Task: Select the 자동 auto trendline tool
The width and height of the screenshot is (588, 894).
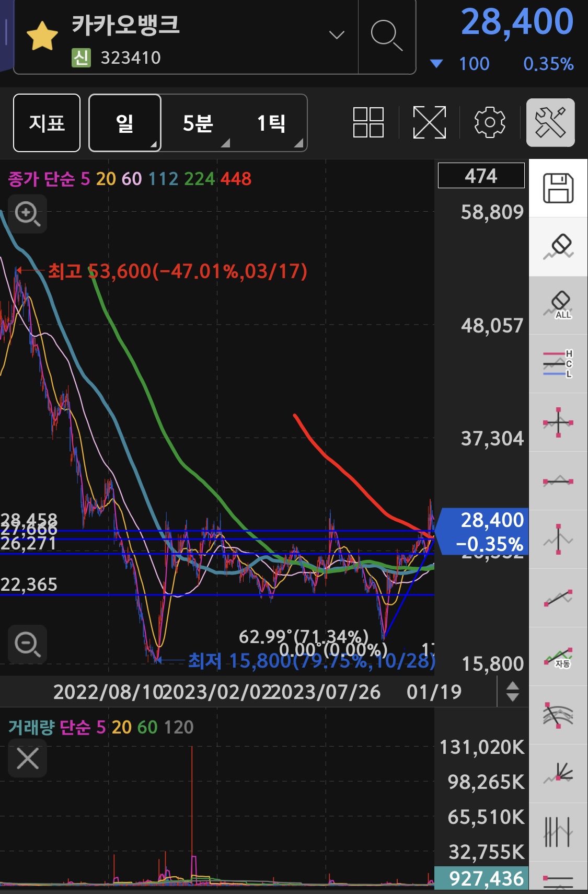Action: (x=558, y=657)
